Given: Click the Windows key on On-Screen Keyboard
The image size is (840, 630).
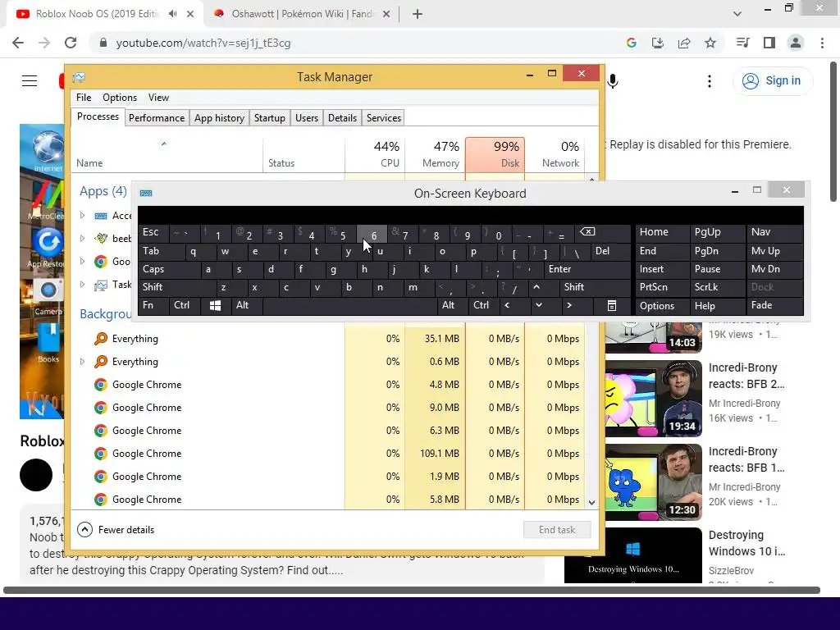Looking at the screenshot, I should pos(216,305).
